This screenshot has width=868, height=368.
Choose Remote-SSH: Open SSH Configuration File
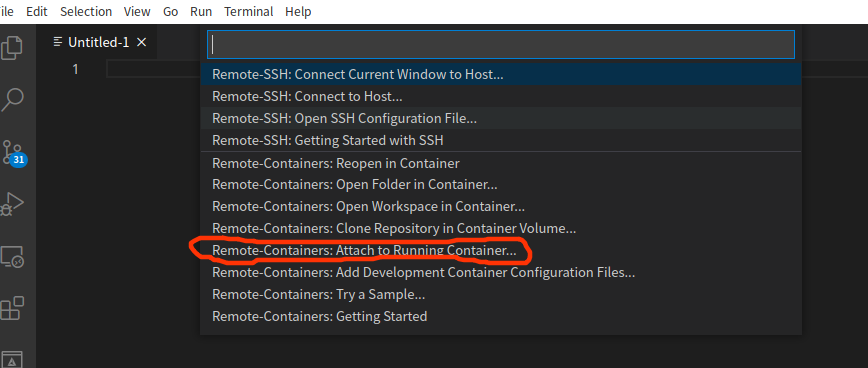point(501,118)
